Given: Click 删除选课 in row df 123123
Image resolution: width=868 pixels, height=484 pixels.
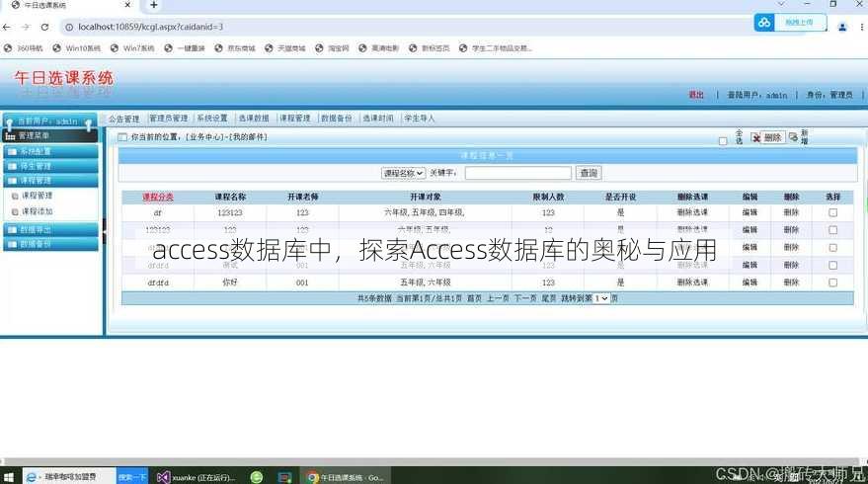Looking at the screenshot, I should [692, 212].
